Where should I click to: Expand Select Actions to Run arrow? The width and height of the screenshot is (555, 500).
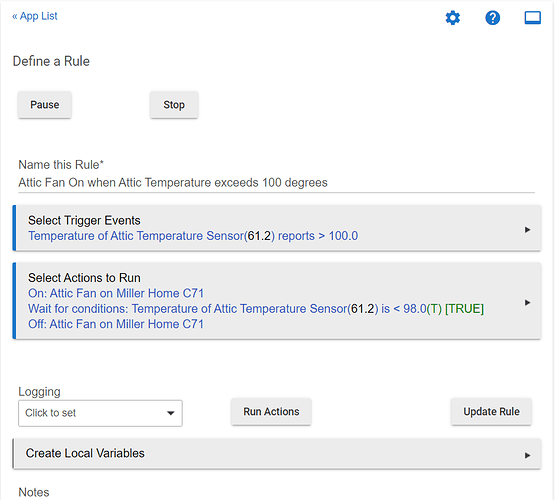(x=527, y=303)
